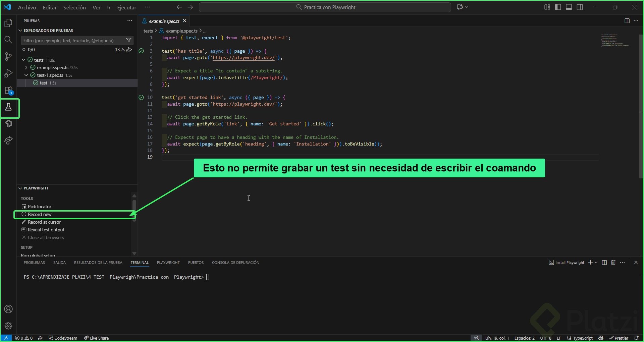Collapse the Playwright section
The image size is (644, 342).
tap(20, 188)
